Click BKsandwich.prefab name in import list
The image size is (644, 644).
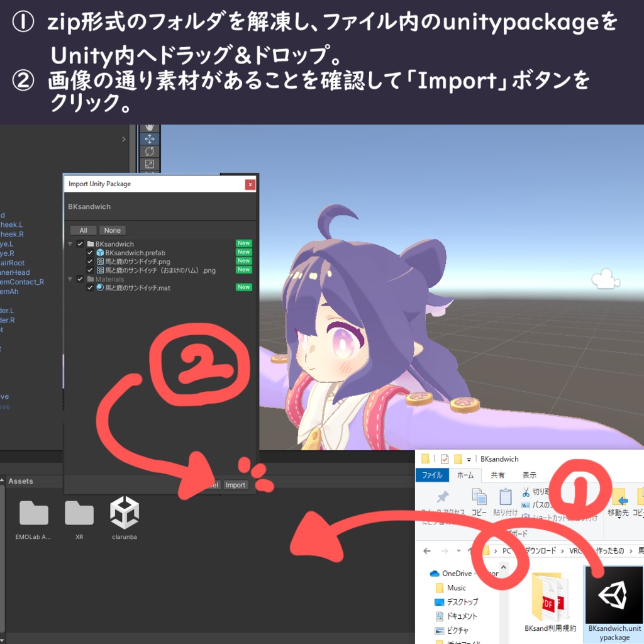tap(135, 253)
